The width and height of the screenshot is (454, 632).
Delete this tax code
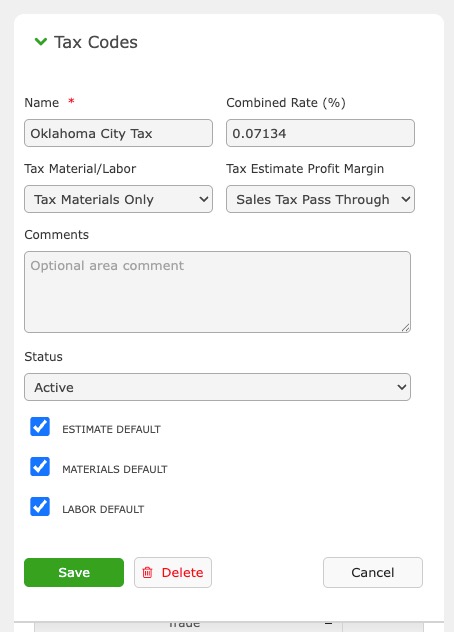coord(173,572)
